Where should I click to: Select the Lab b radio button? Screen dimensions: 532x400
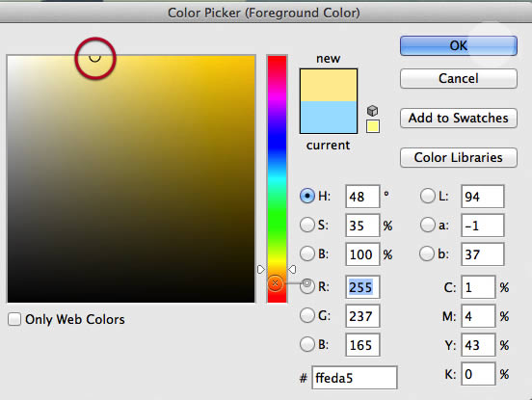pyautogui.click(x=427, y=253)
